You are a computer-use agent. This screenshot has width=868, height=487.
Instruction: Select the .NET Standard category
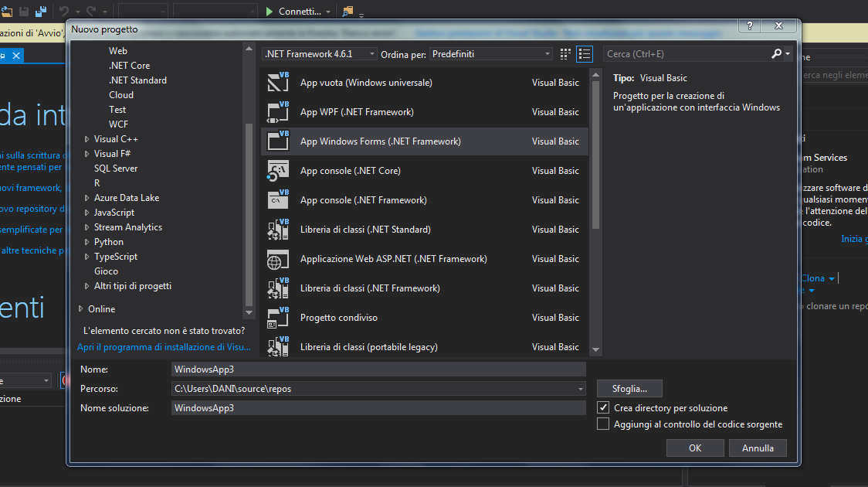tap(137, 80)
